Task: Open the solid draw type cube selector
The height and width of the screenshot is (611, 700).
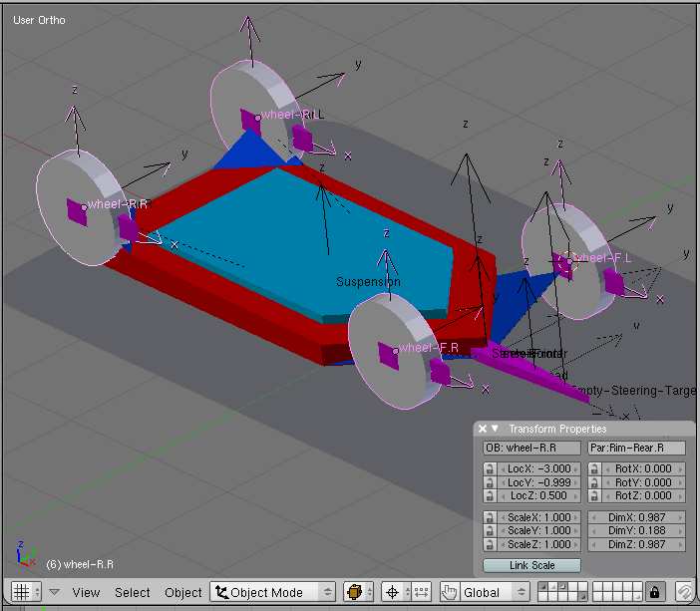Action: pyautogui.click(x=359, y=592)
